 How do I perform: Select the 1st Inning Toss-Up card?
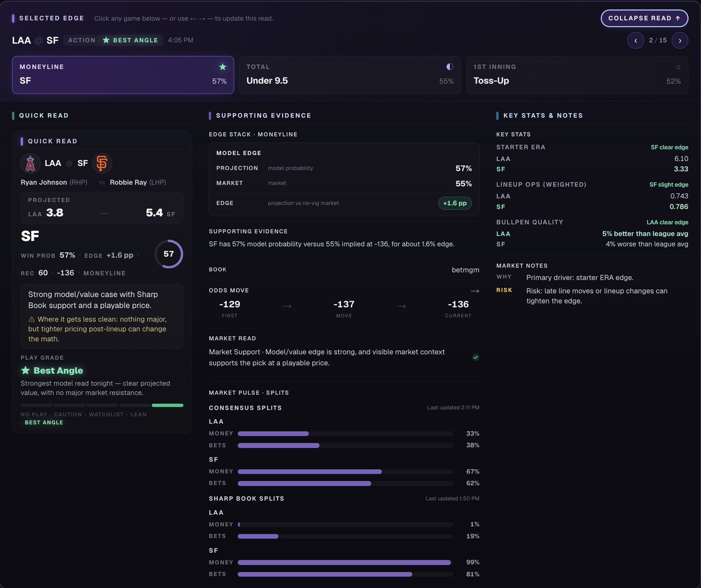[577, 75]
